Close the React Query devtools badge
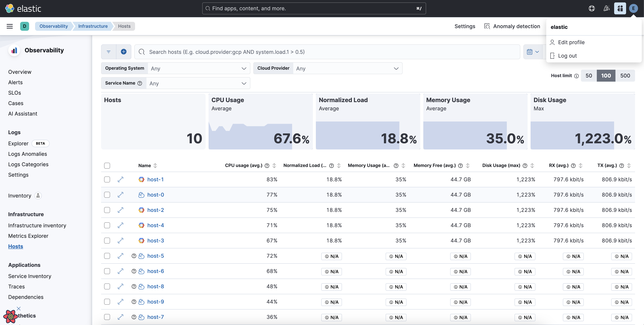 pyautogui.click(x=19, y=309)
